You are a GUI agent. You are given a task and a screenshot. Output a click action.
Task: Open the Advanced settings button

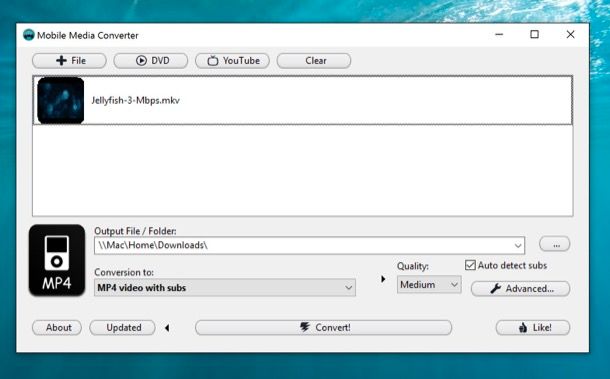click(521, 289)
